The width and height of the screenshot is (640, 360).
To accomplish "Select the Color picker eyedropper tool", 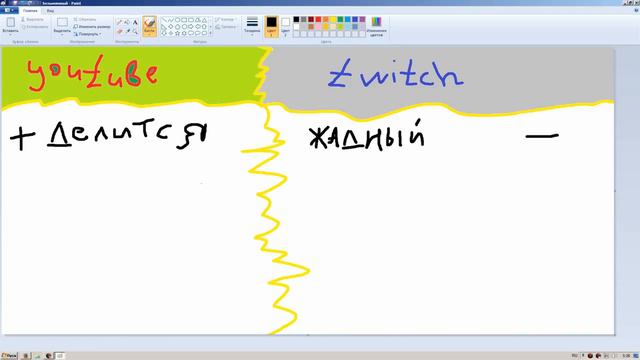I will pos(127,31).
